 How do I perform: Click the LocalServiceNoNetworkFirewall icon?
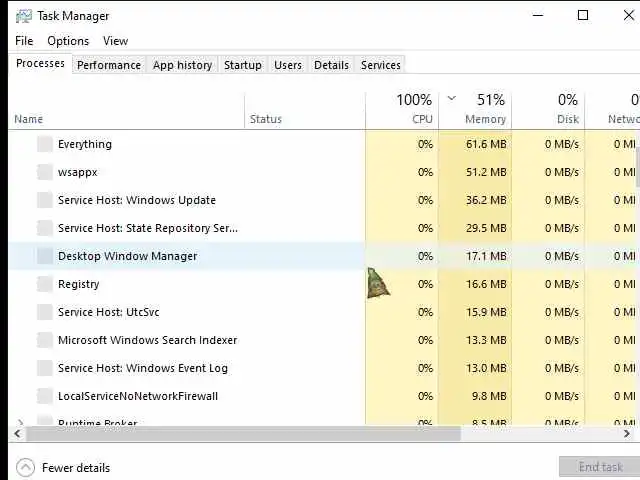point(45,396)
